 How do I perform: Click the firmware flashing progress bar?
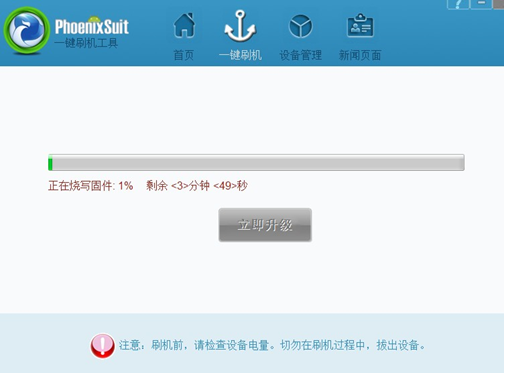pos(256,162)
